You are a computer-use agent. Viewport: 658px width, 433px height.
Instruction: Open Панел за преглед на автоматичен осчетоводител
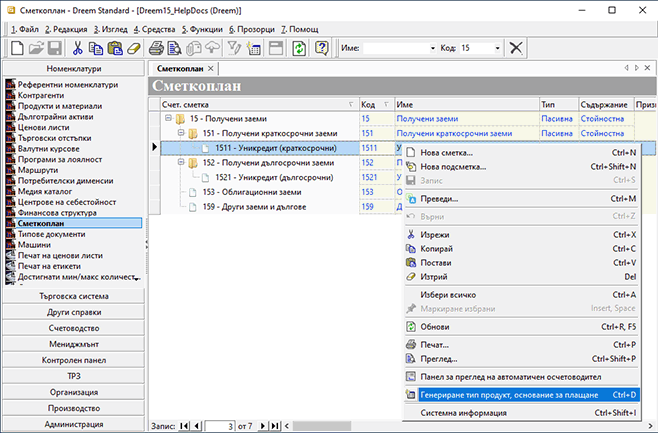pyautogui.click(x=521, y=377)
